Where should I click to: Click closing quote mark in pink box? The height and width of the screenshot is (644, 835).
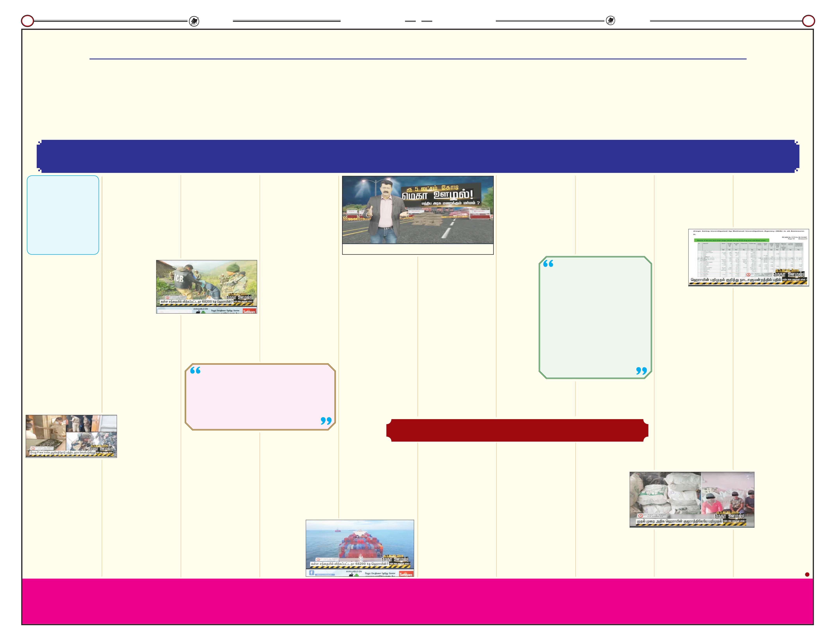coord(326,421)
